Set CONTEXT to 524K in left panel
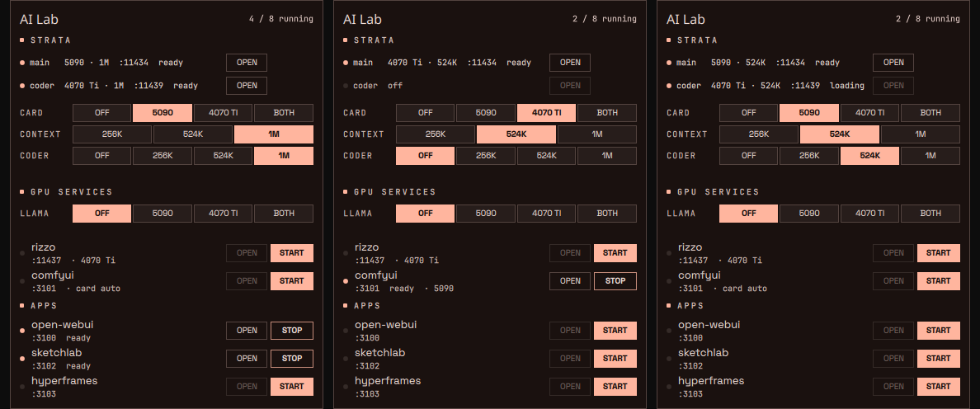The height and width of the screenshot is (409, 980). [192, 134]
